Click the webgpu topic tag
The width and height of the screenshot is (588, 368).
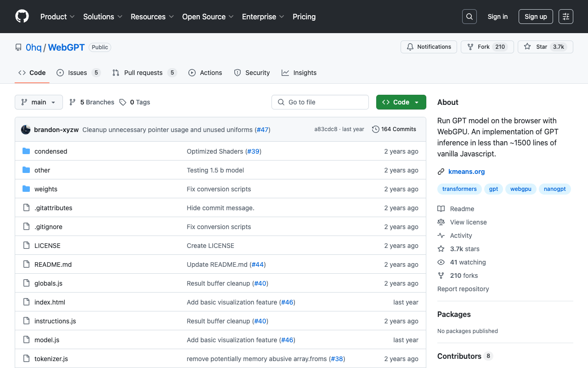[521, 189]
